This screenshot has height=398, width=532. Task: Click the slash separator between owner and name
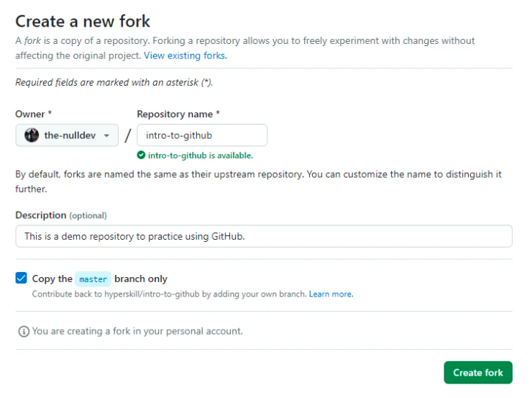point(127,135)
